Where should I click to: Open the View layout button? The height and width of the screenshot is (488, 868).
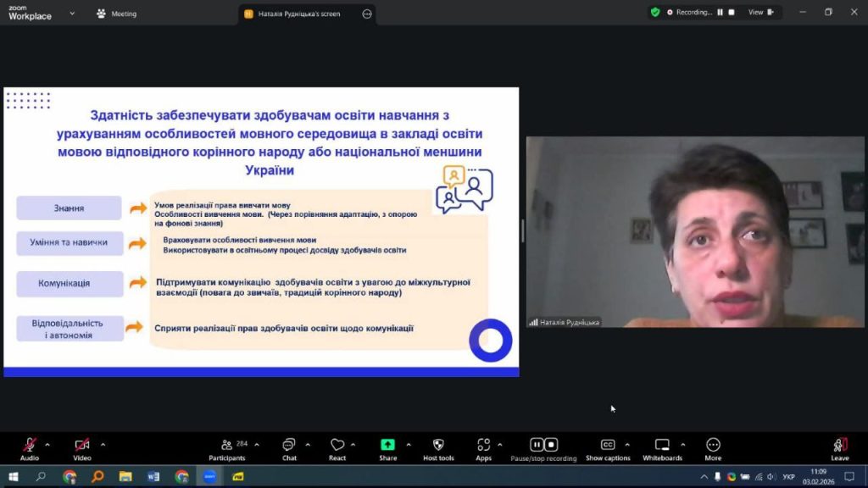coord(756,13)
